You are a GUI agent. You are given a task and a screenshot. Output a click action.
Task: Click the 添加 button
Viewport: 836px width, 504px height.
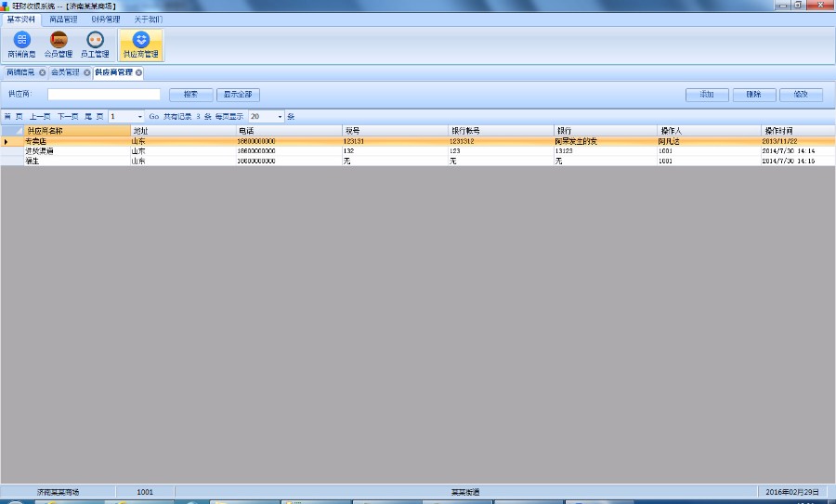tap(707, 95)
